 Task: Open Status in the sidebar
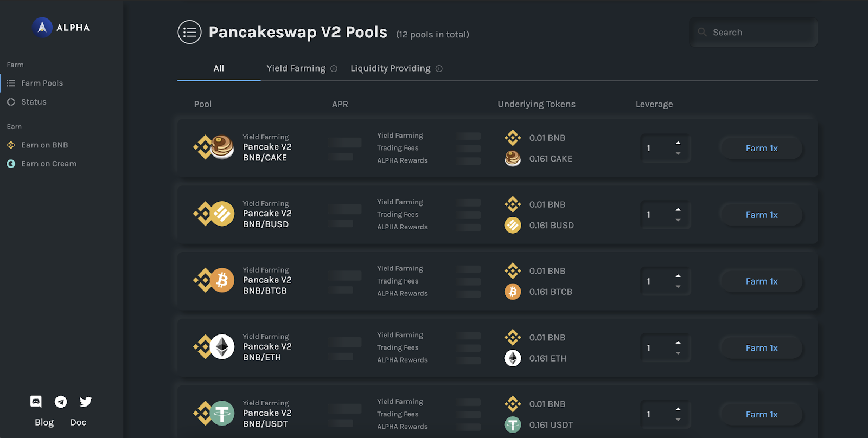click(34, 102)
